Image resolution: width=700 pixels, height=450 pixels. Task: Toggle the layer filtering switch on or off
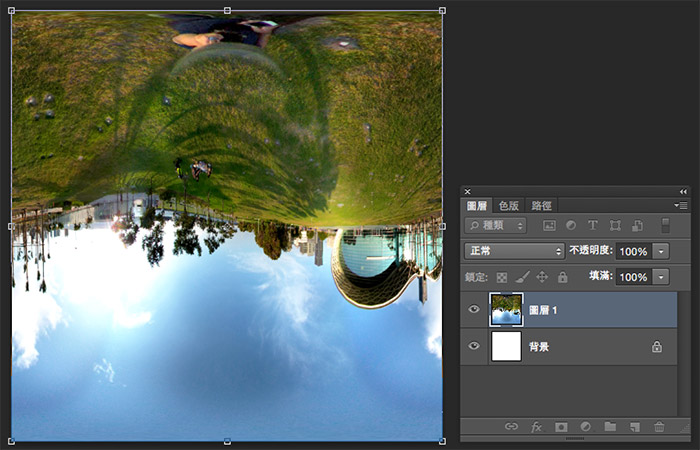[665, 226]
